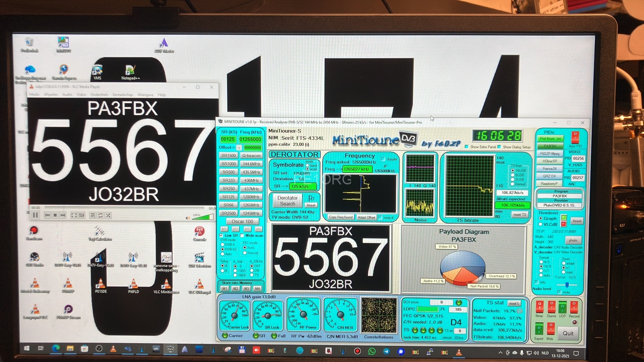
Task: Open the Gereedschap menu in VLC
Action: tap(122, 95)
